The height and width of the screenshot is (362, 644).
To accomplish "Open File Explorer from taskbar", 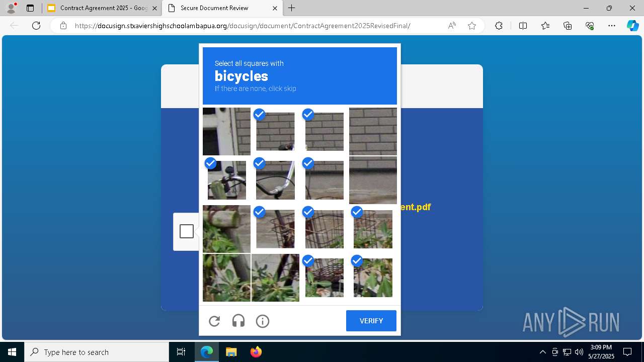I will [231, 352].
